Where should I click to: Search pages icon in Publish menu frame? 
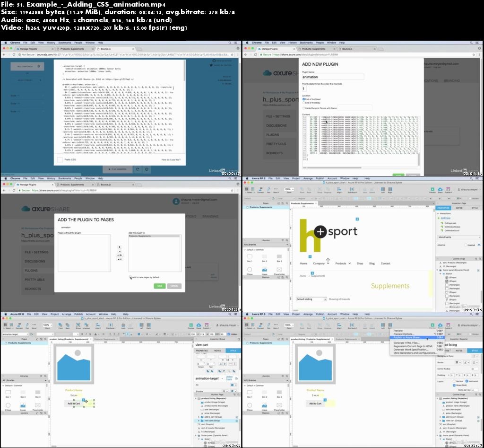click(x=287, y=339)
